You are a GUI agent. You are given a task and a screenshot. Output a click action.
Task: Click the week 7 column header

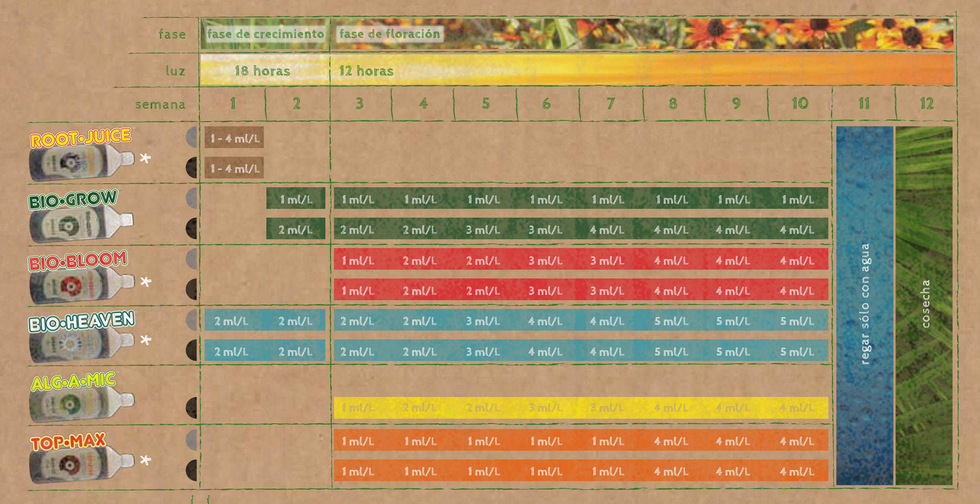[611, 103]
